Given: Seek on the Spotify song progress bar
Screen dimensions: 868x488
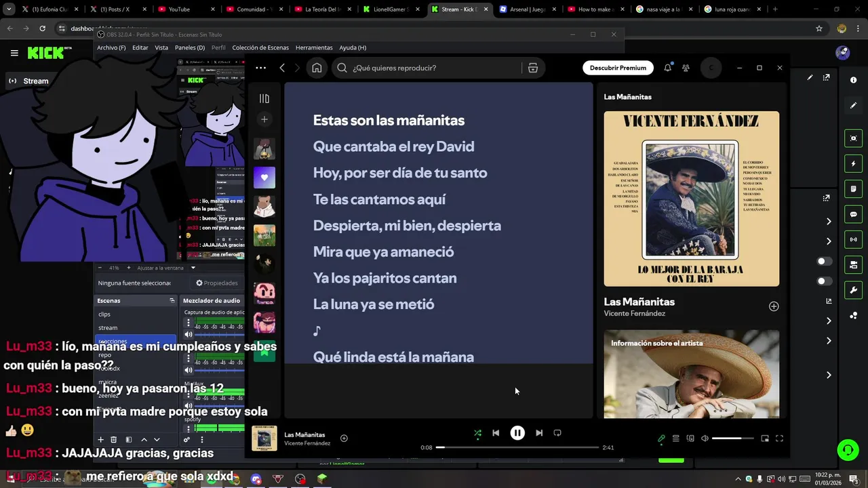Looking at the screenshot, I should 518,447.
